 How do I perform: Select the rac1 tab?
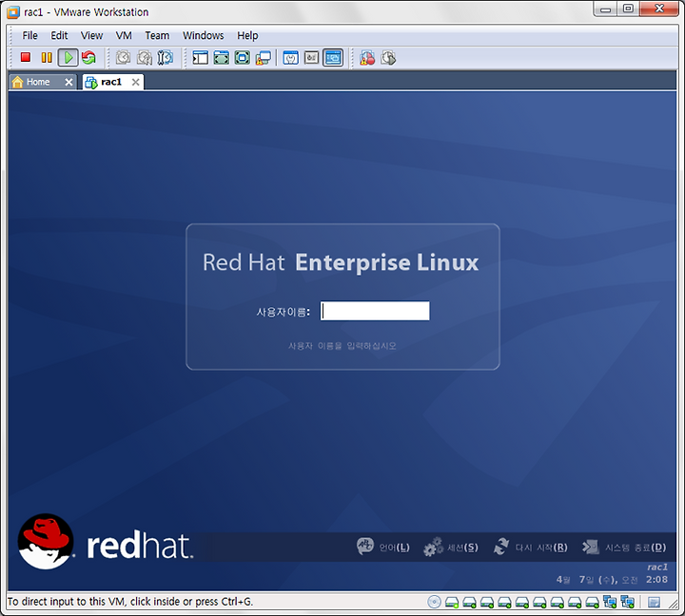tap(111, 82)
